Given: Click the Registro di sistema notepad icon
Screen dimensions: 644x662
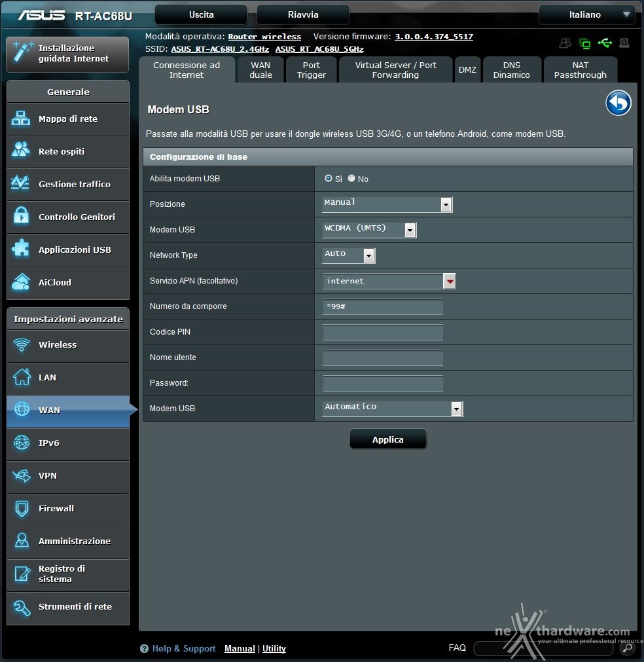Looking at the screenshot, I should (x=22, y=574).
